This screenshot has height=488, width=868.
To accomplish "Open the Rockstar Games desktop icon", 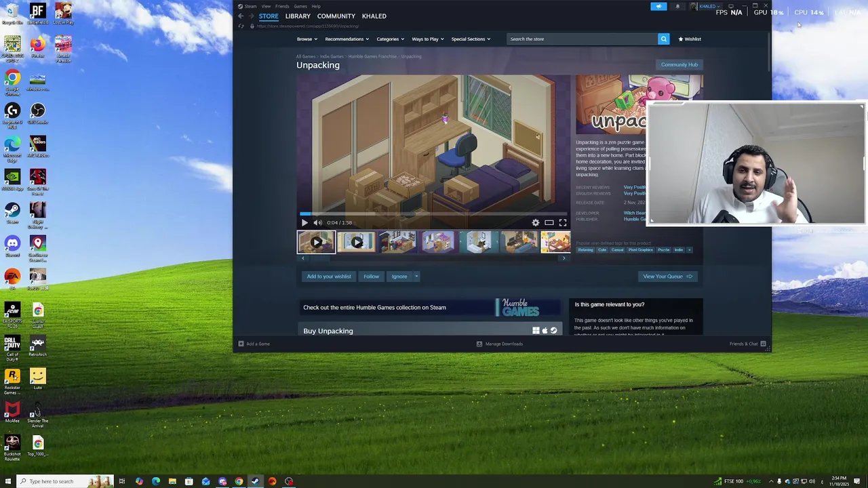I will coord(12,382).
